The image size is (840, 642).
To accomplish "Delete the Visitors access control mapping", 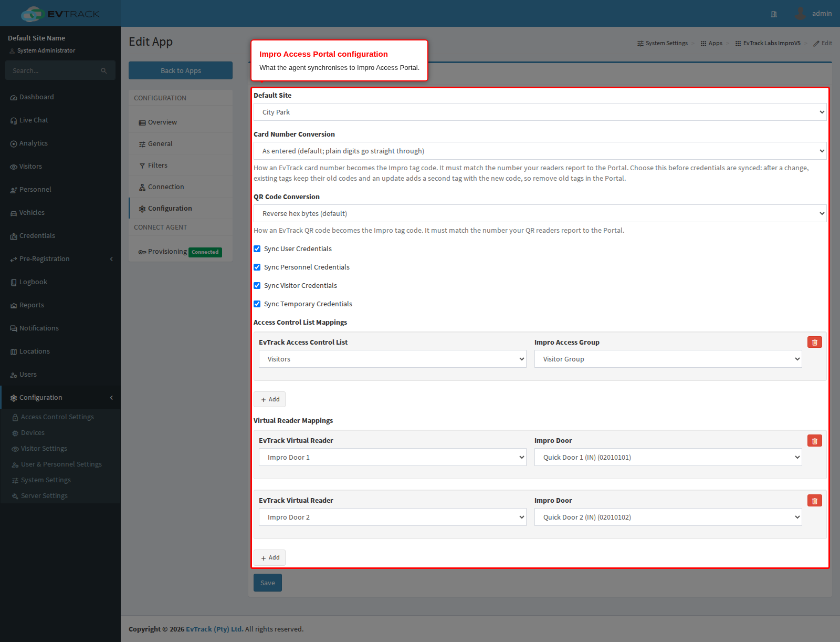I will point(815,342).
